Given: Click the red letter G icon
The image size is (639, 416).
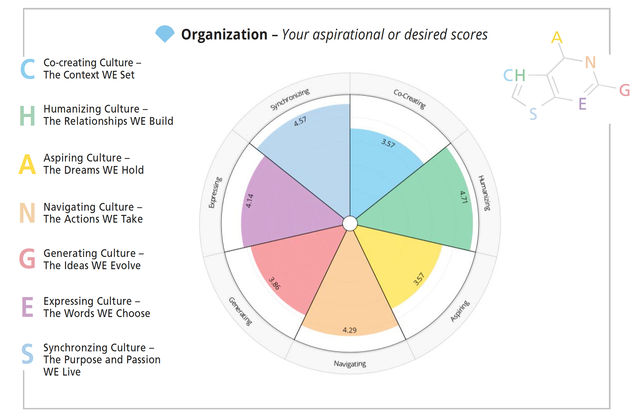Looking at the screenshot, I should tap(28, 260).
